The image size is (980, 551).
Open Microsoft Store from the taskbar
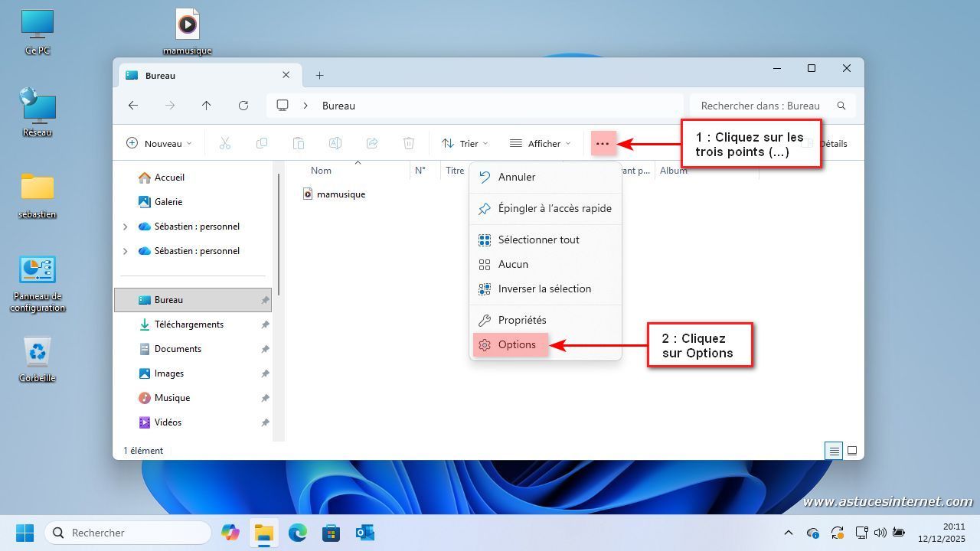click(331, 533)
